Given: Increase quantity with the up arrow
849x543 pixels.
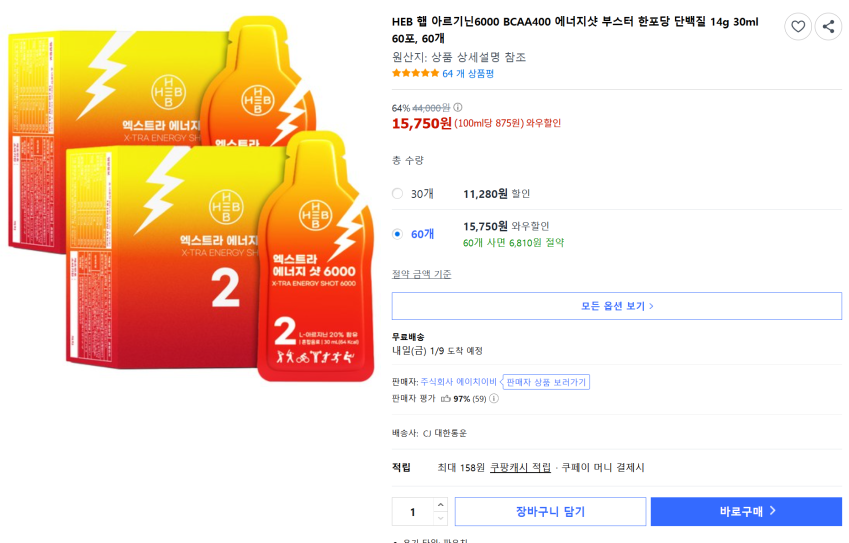Looking at the screenshot, I should pyautogui.click(x=440, y=505).
